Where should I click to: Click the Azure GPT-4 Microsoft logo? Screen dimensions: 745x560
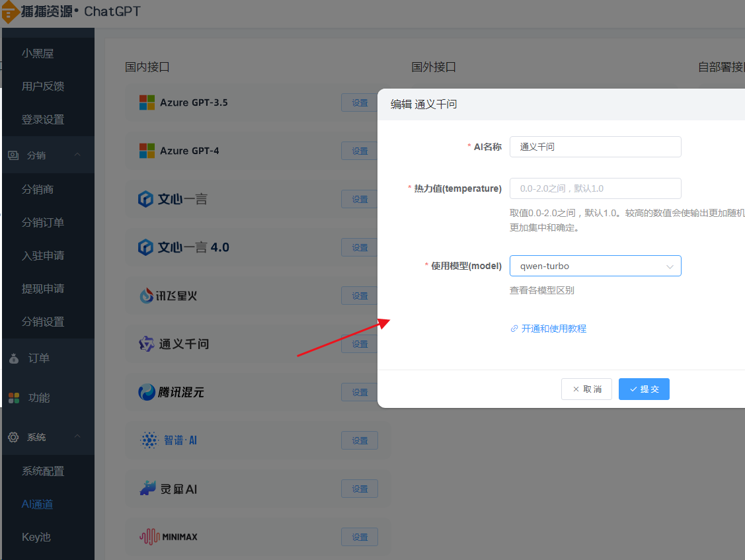point(147,151)
